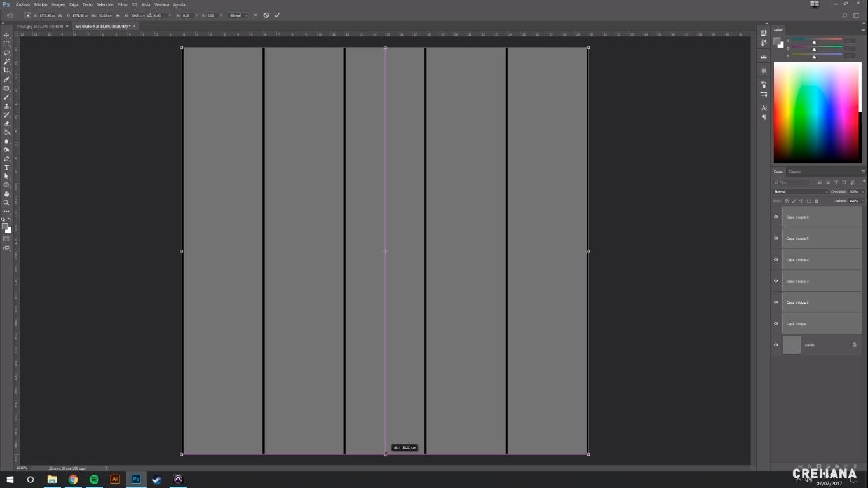Open Spotify from the Windows taskbar
Viewport: 868px width, 488px height.
pos(94,479)
